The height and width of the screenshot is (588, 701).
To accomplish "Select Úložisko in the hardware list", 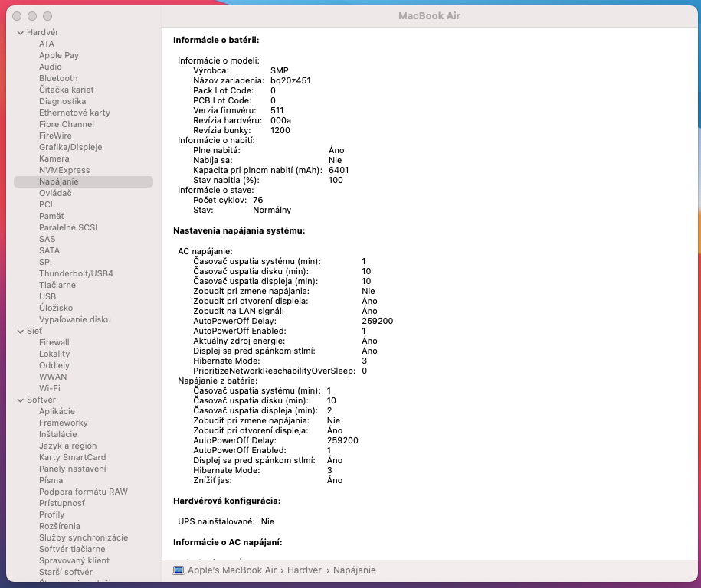I will click(x=56, y=308).
